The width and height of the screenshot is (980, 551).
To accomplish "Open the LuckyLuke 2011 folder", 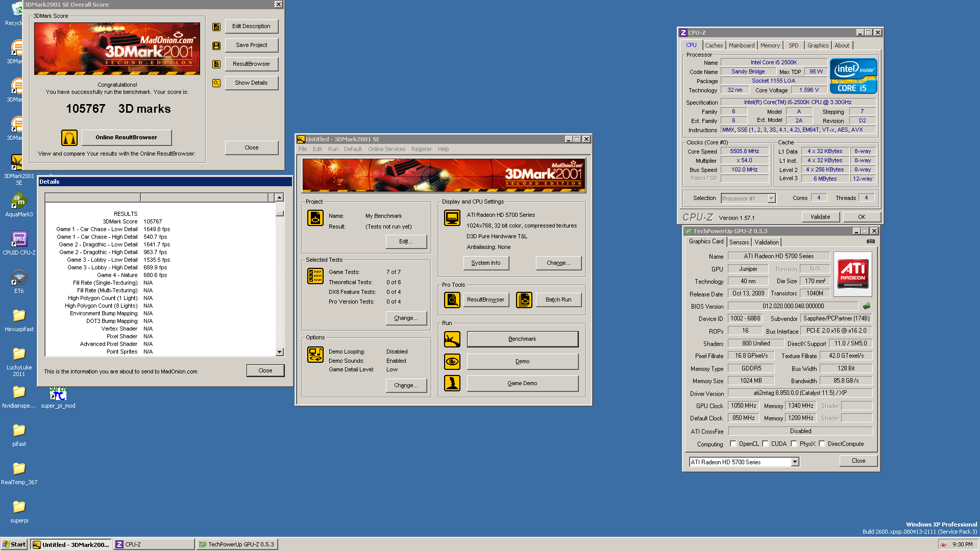I will pos(19,361).
